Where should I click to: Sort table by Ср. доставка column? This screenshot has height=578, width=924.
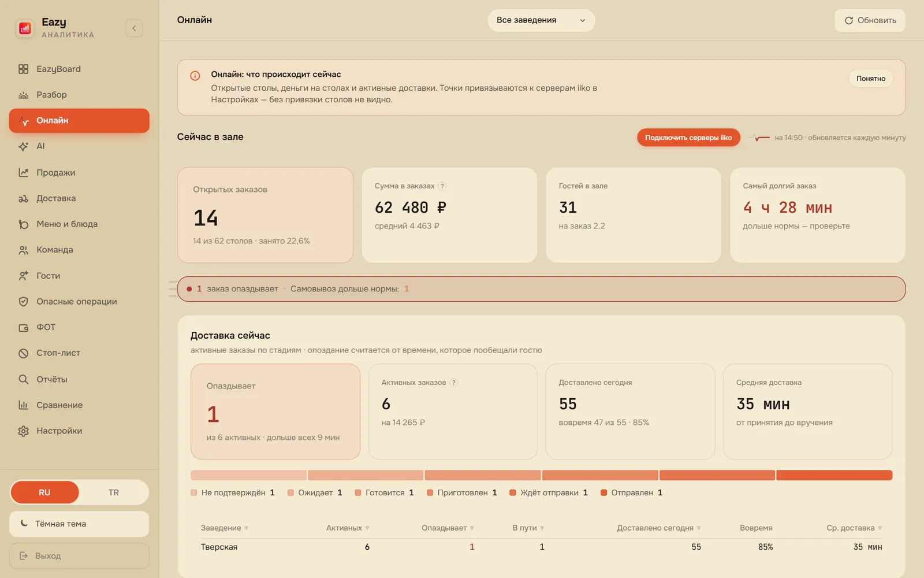coord(854,528)
